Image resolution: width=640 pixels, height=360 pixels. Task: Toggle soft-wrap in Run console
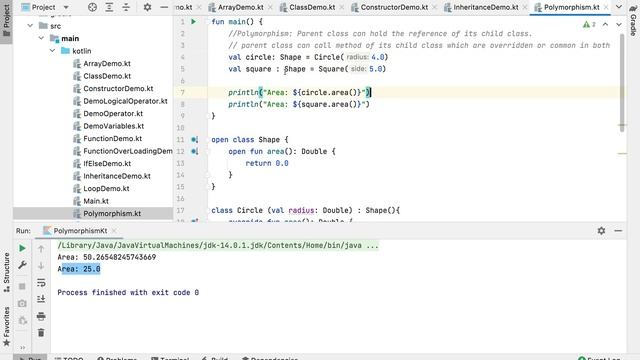tap(41, 282)
